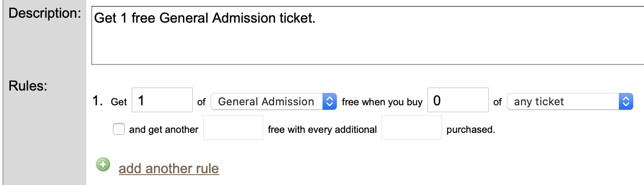Click the 'any ticket' dropdown arrow icon
Screen dimensions: 644x185
625,102
